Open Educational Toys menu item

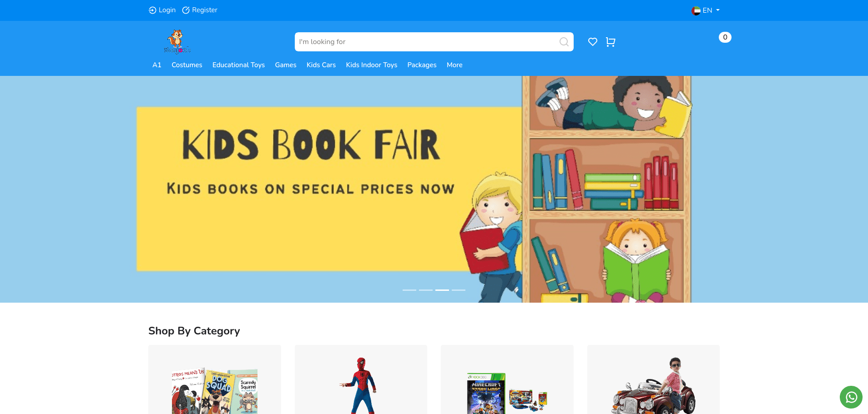pos(238,65)
